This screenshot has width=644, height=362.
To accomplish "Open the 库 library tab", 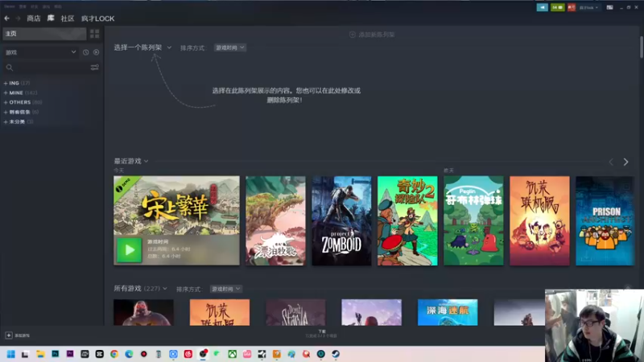I will (51, 18).
